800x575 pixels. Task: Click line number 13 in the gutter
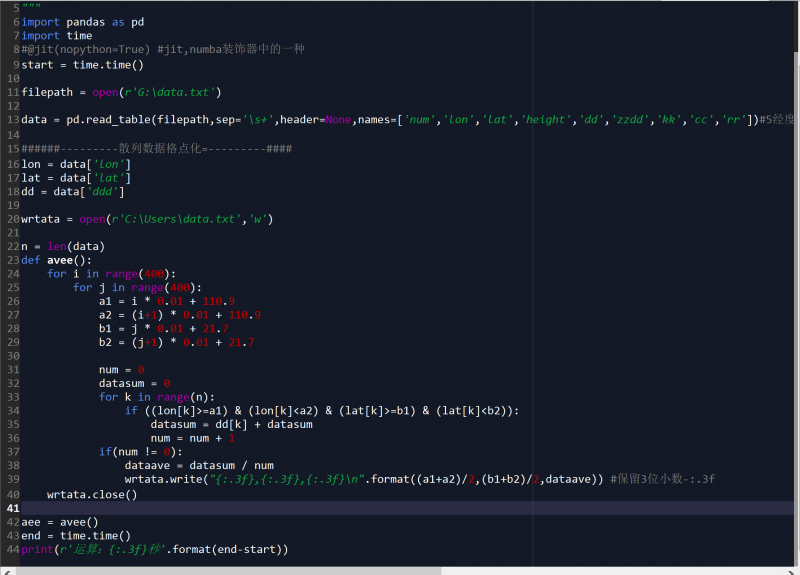pyautogui.click(x=12, y=120)
